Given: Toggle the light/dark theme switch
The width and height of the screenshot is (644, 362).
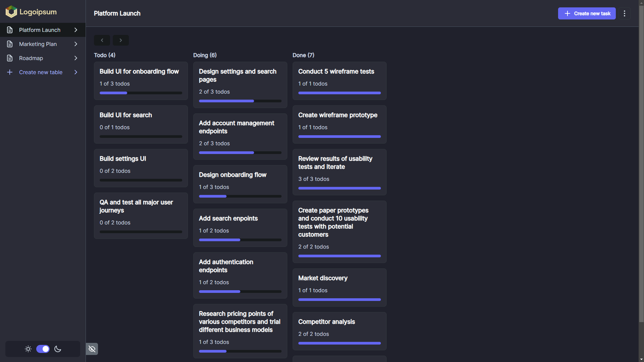Looking at the screenshot, I should [x=43, y=349].
